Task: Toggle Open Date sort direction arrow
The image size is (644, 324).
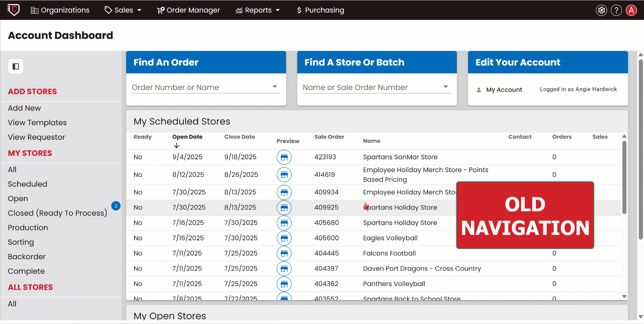Action: coord(176,145)
